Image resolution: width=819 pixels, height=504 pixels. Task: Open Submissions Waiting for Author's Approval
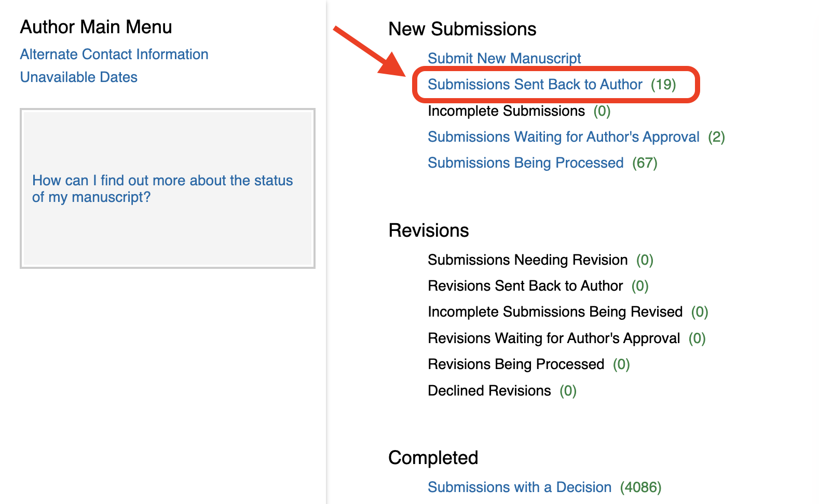tap(563, 137)
